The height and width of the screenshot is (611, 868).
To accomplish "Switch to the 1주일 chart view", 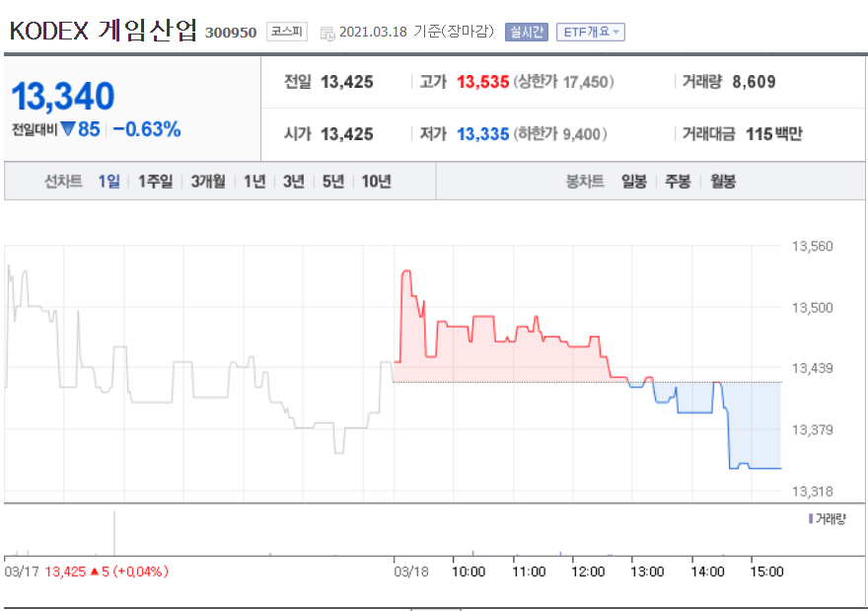I will click(155, 181).
